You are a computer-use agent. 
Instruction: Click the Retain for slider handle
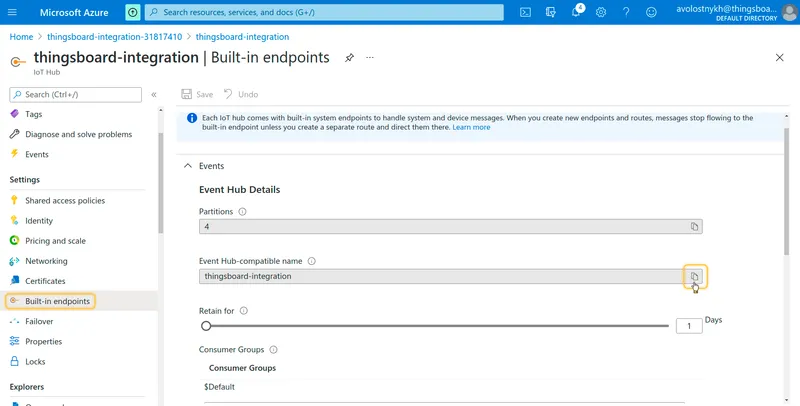point(206,325)
